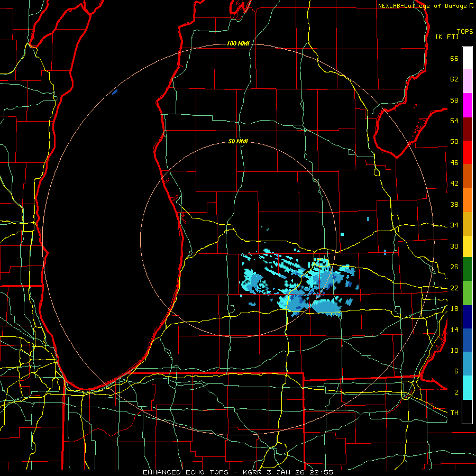The width and height of the screenshot is (476, 476).
Task: Click the '26' legend value
Action: [x=454, y=267]
